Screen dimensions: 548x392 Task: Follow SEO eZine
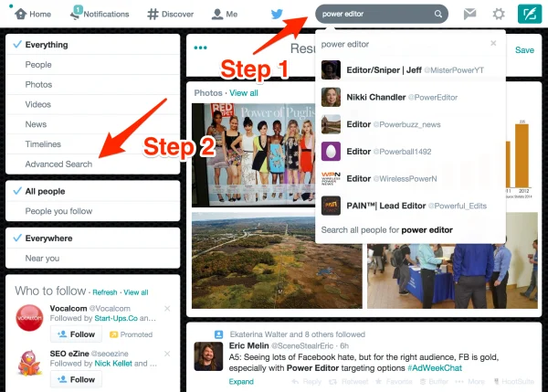coord(76,379)
